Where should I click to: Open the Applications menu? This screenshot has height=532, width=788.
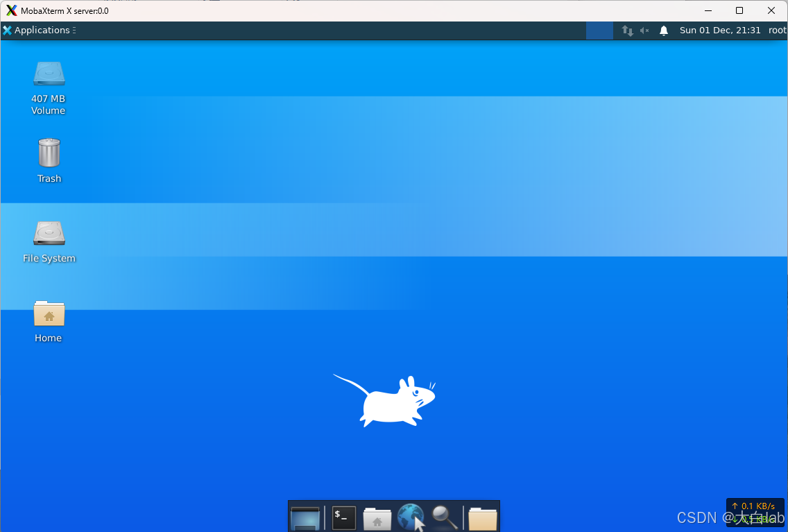pyautogui.click(x=38, y=30)
